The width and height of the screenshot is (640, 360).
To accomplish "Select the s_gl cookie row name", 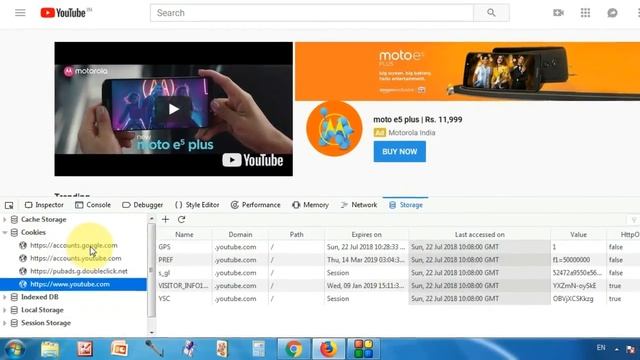I will coord(164,273).
